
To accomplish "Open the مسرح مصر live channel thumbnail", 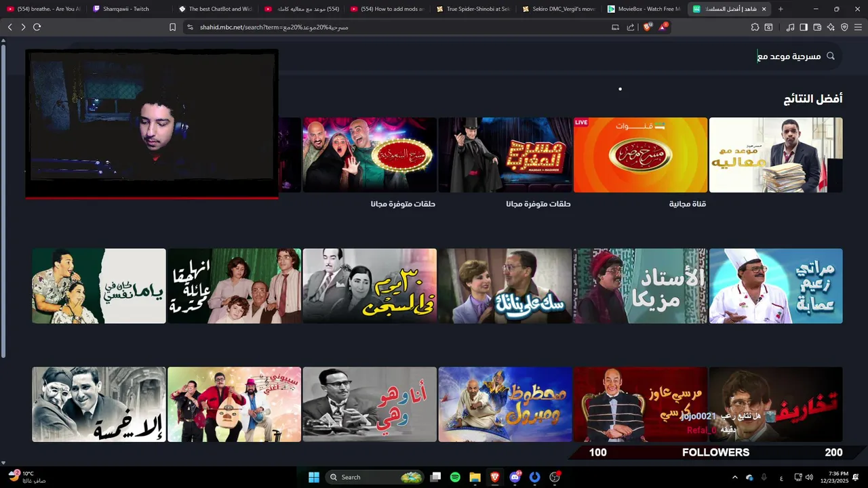I will click(640, 155).
